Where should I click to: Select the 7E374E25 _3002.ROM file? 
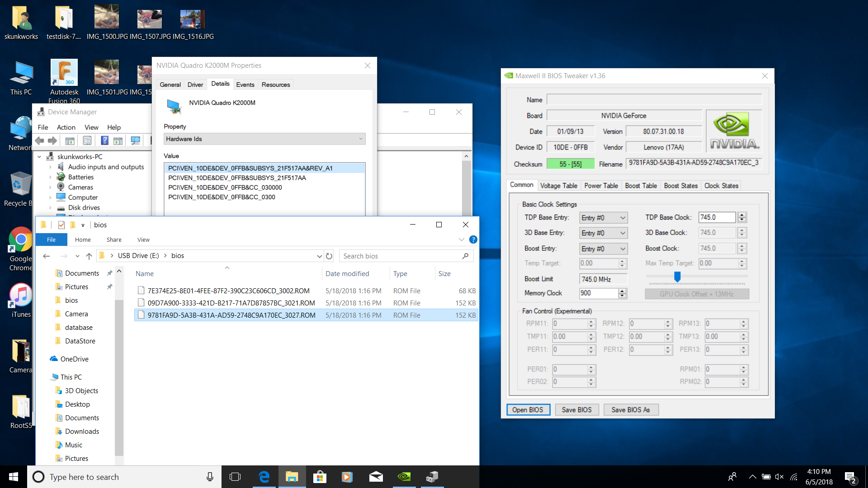click(x=306, y=291)
